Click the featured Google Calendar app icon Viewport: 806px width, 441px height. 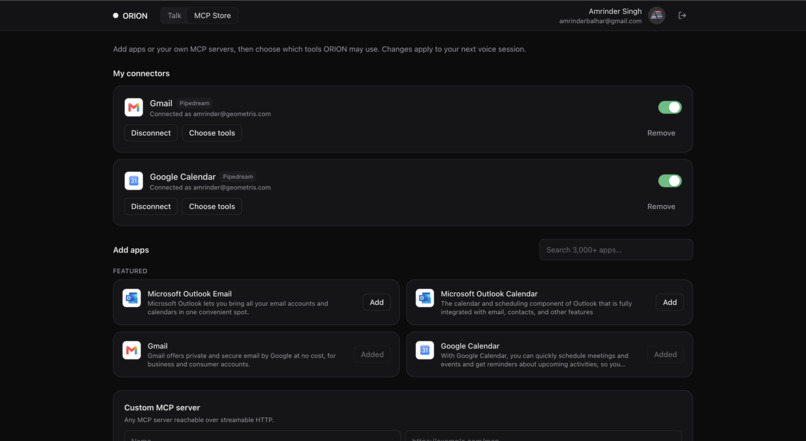pyautogui.click(x=425, y=350)
